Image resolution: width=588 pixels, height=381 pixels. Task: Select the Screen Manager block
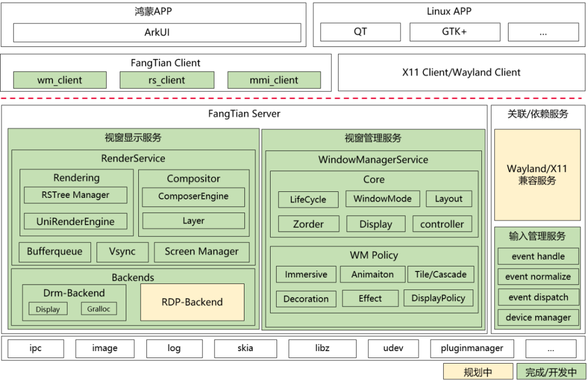(x=202, y=252)
